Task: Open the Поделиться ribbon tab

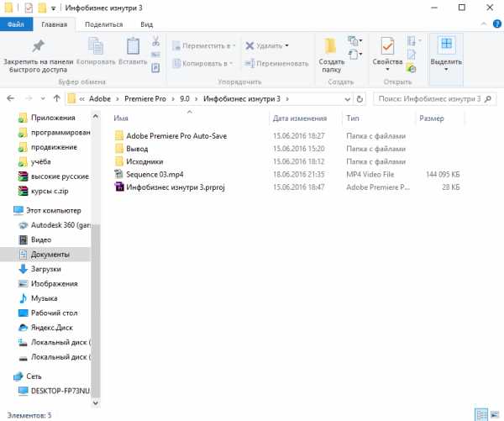Action: pyautogui.click(x=103, y=25)
